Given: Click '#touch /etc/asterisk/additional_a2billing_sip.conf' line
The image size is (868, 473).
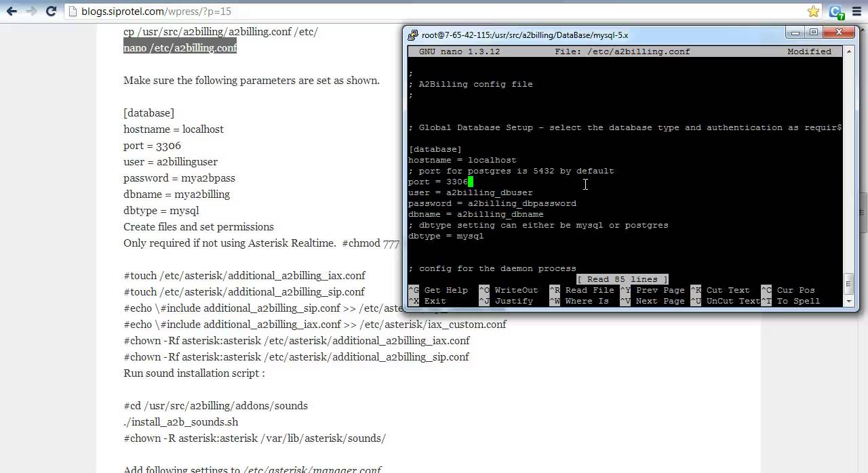Looking at the screenshot, I should click(x=244, y=291).
